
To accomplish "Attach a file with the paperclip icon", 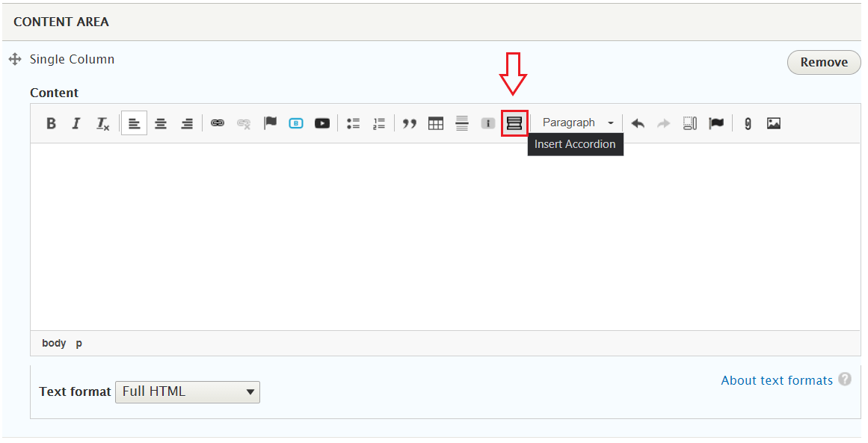I will [747, 123].
